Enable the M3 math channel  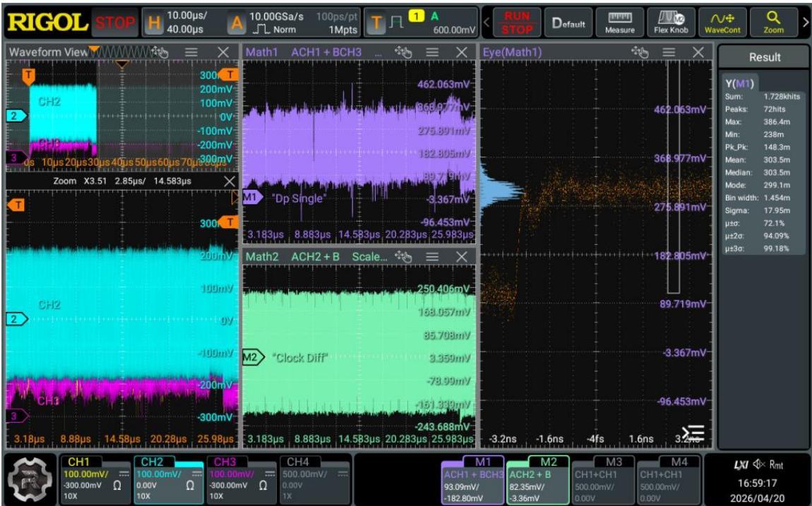603,479
